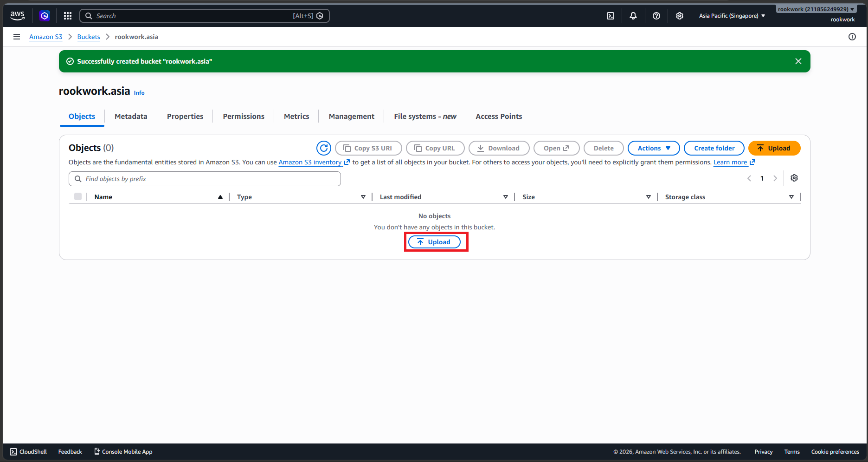Open the console settings gear in header

680,16
